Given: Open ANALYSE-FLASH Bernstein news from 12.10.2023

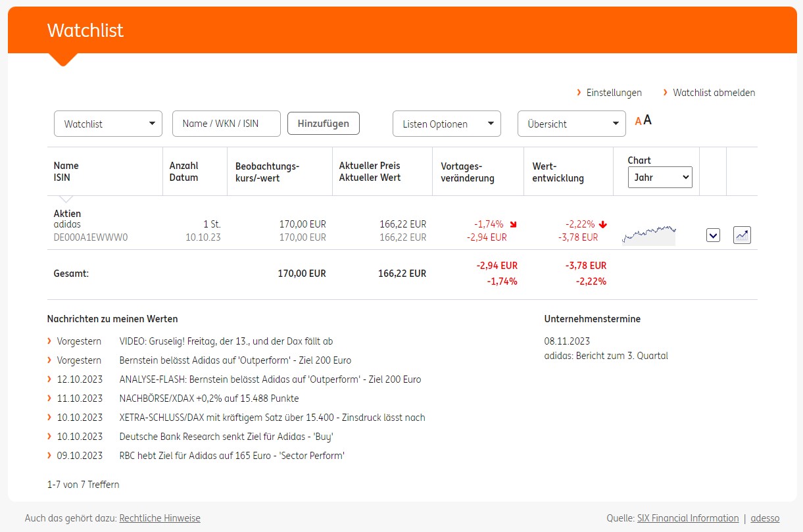Looking at the screenshot, I should tap(270, 379).
